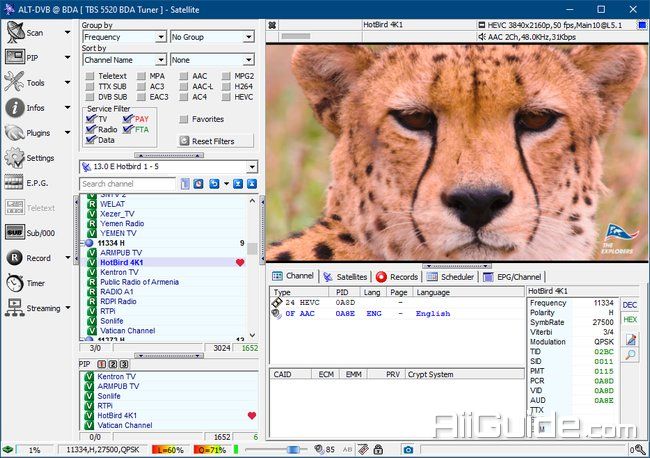Switch to the EPG/Channel tab
650x458 pixels.
(512, 276)
